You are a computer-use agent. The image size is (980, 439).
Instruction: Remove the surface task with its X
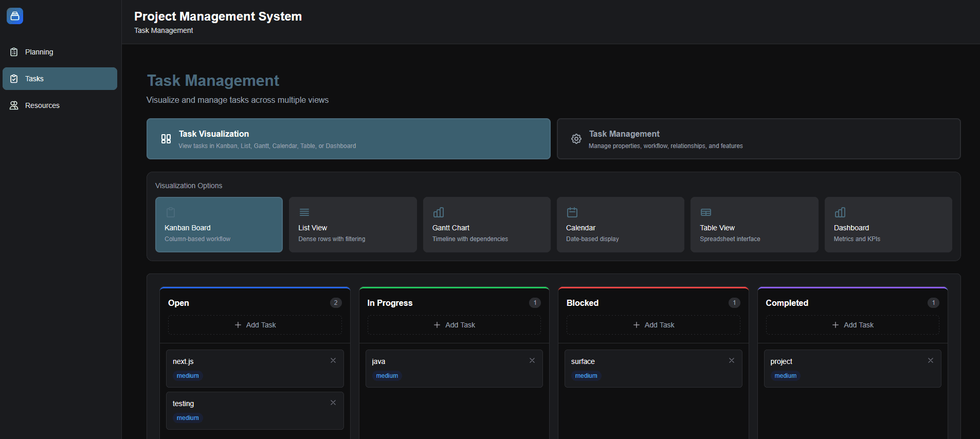click(732, 360)
